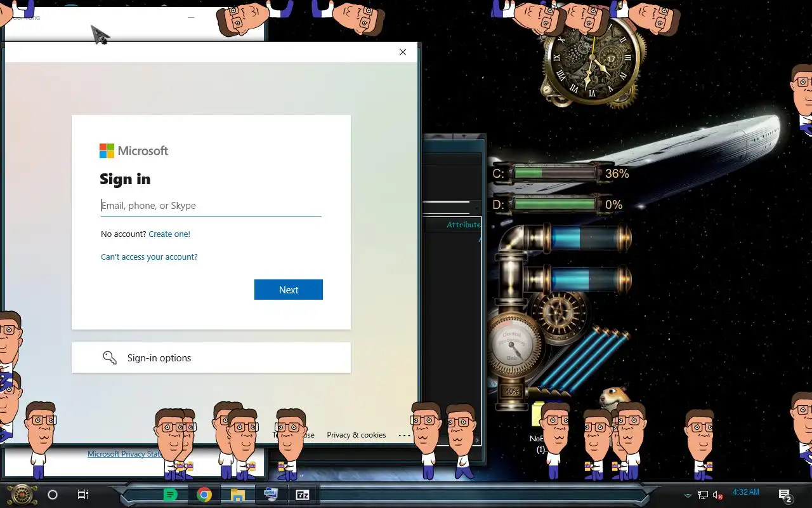
Task: Open Cortana circle on taskbar
Action: [53, 495]
